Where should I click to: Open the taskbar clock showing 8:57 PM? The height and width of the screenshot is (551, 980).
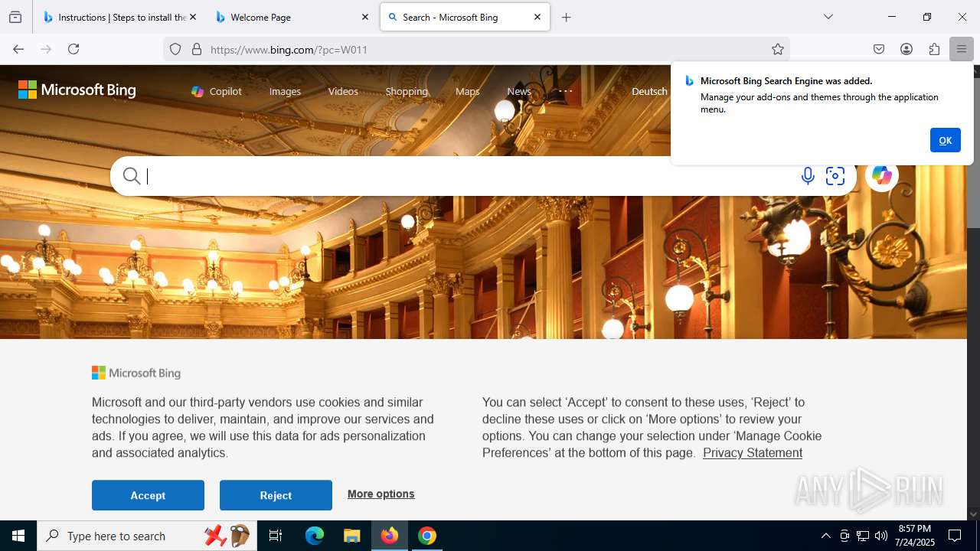916,536
